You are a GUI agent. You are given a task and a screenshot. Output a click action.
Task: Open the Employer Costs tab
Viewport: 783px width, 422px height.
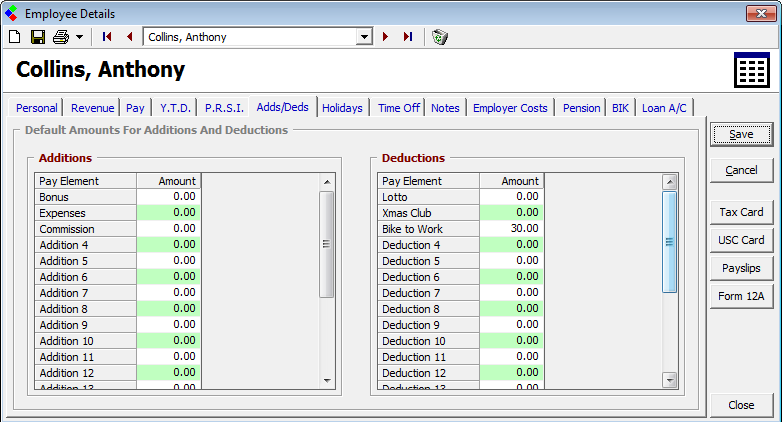coord(510,108)
